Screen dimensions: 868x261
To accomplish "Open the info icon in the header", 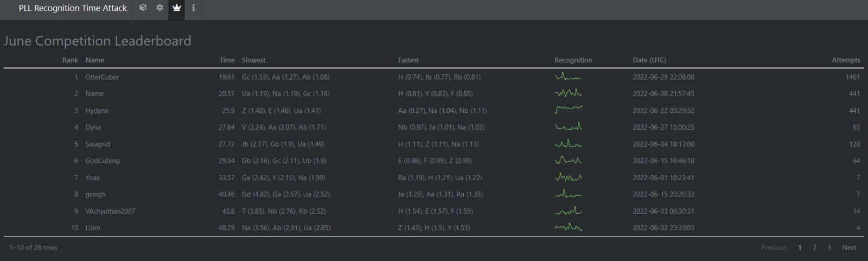I will pos(193,8).
